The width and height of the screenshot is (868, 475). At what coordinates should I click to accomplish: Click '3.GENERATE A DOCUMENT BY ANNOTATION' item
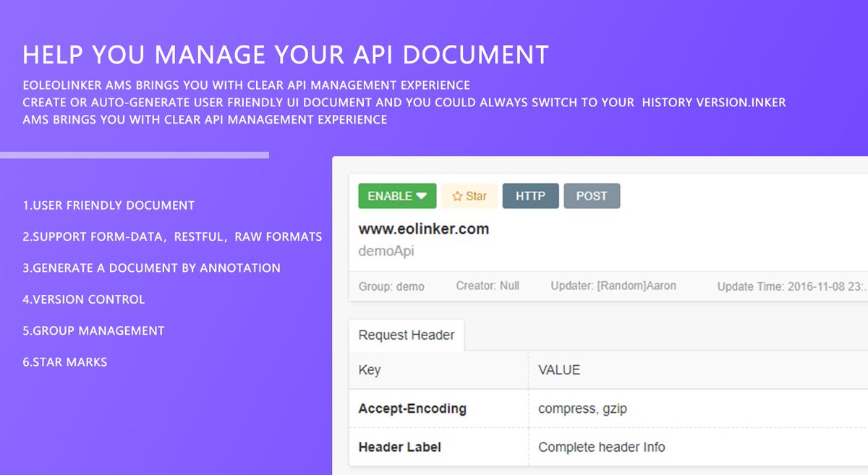coord(152,268)
